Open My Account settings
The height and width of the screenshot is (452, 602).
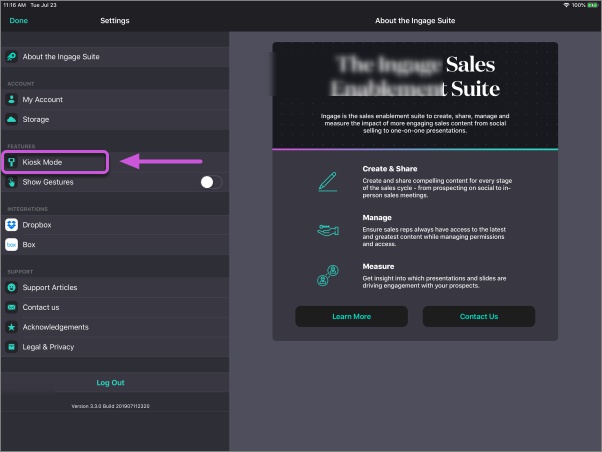click(x=115, y=99)
